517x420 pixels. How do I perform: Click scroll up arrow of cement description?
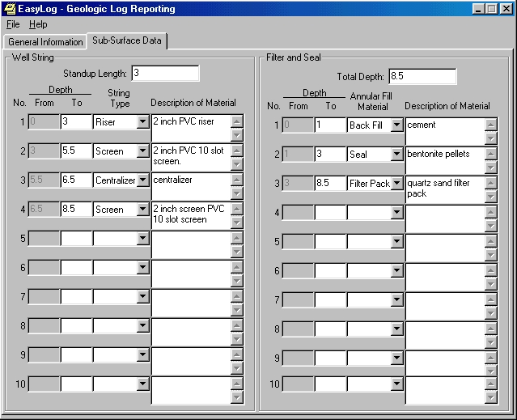(x=491, y=125)
